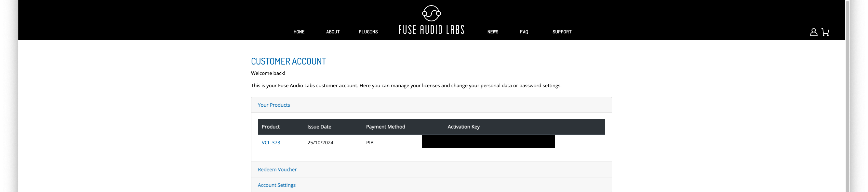Click the redacted activation key field
The height and width of the screenshot is (192, 868).
tap(488, 142)
